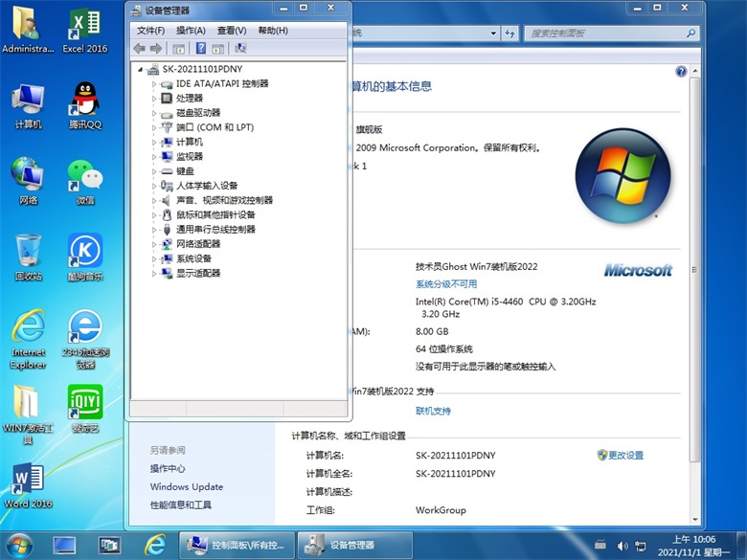
Task: Open the Excel 2016 desktop icon
Action: (85, 29)
